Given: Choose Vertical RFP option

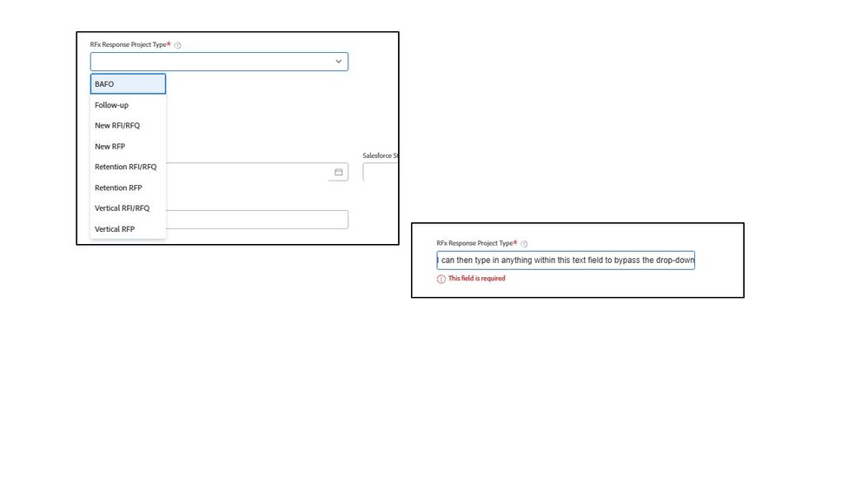Looking at the screenshot, I should (x=128, y=229).
